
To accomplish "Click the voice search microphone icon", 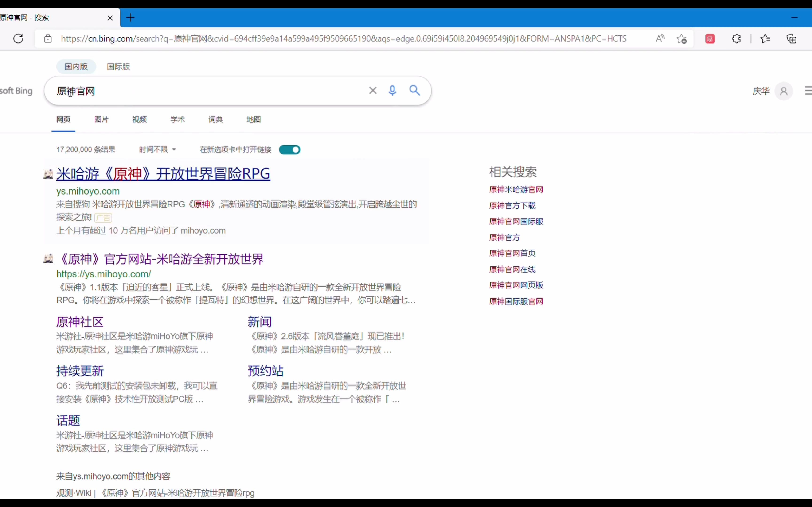I will pyautogui.click(x=392, y=90).
